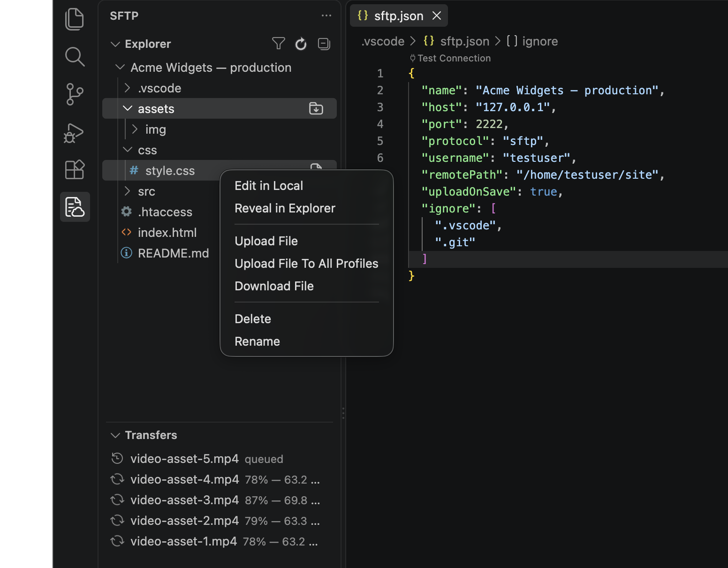Select Upload File To All Profiles
The height and width of the screenshot is (568, 728).
[307, 264]
